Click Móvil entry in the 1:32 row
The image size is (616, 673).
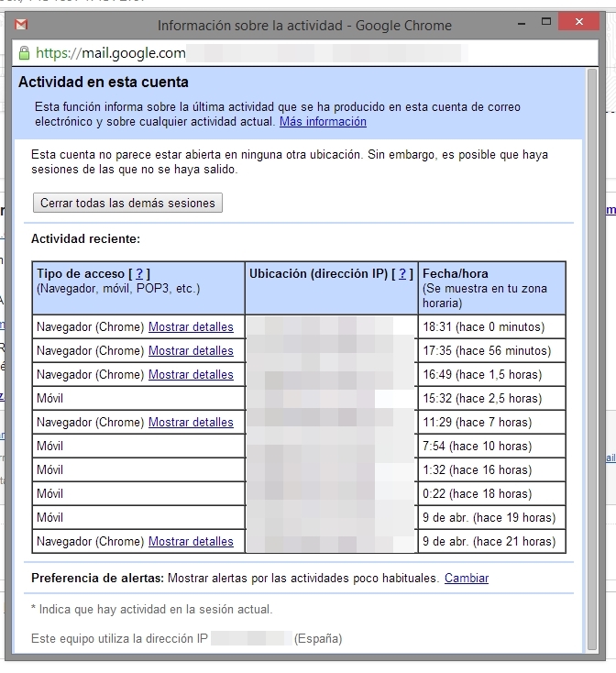point(49,470)
